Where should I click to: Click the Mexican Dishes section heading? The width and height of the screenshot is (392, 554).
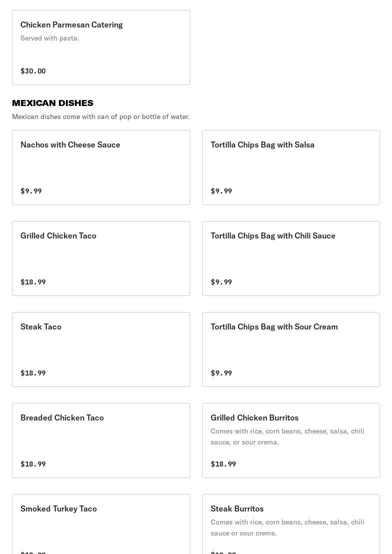pyautogui.click(x=52, y=103)
